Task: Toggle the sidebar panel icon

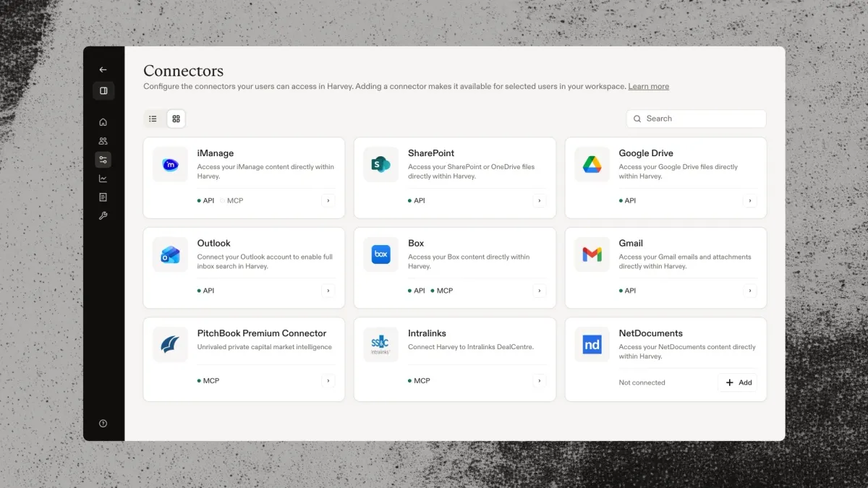Action: tap(103, 91)
